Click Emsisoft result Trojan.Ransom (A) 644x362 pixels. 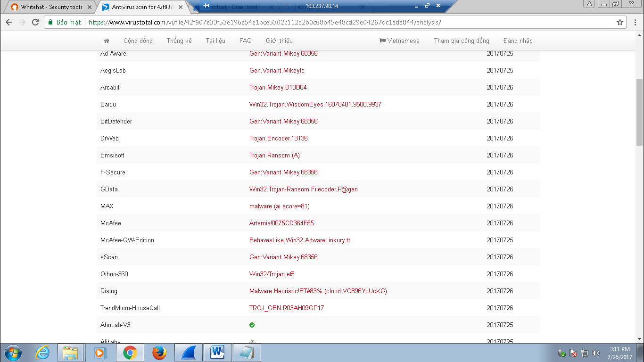coord(274,155)
